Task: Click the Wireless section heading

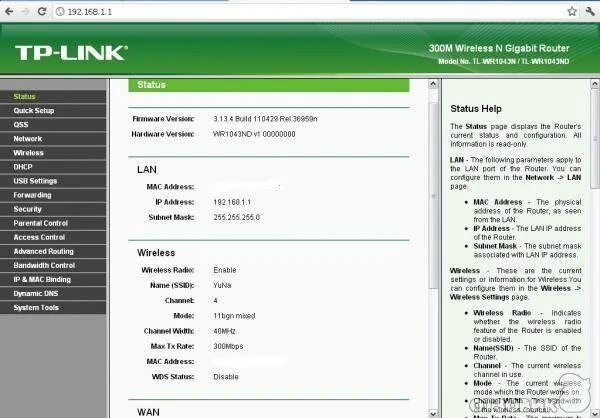Action: (156, 253)
